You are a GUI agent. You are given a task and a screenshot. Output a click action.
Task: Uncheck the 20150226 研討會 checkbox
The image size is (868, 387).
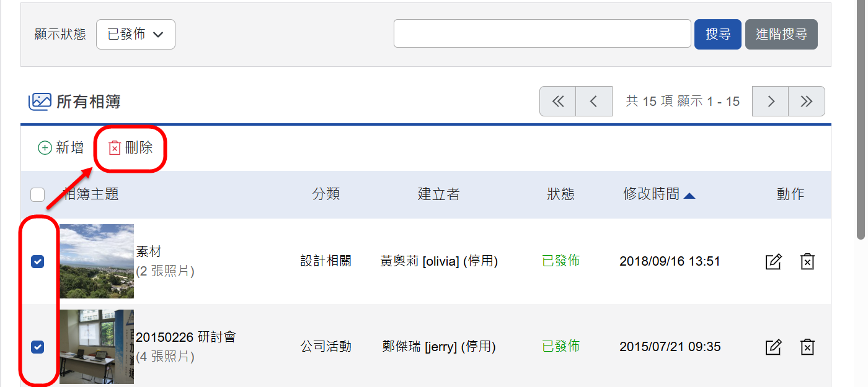pyautogui.click(x=38, y=347)
